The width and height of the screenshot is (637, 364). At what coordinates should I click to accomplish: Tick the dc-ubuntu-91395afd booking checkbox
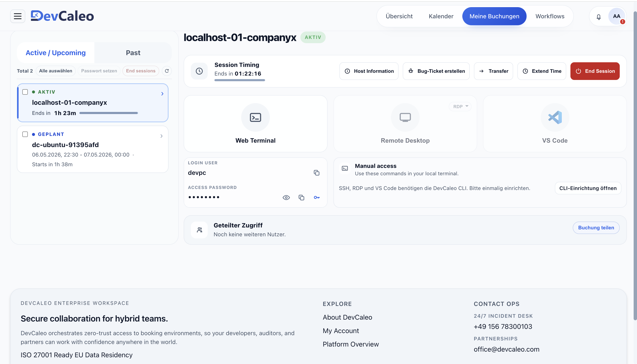25,134
